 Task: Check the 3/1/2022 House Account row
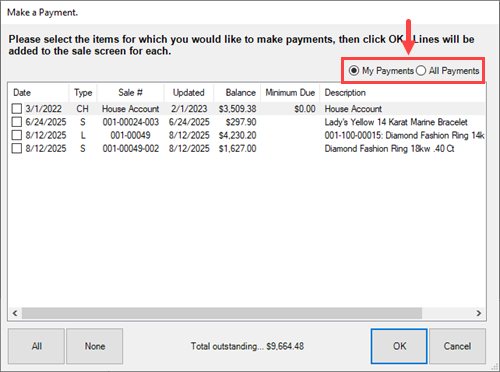17,109
